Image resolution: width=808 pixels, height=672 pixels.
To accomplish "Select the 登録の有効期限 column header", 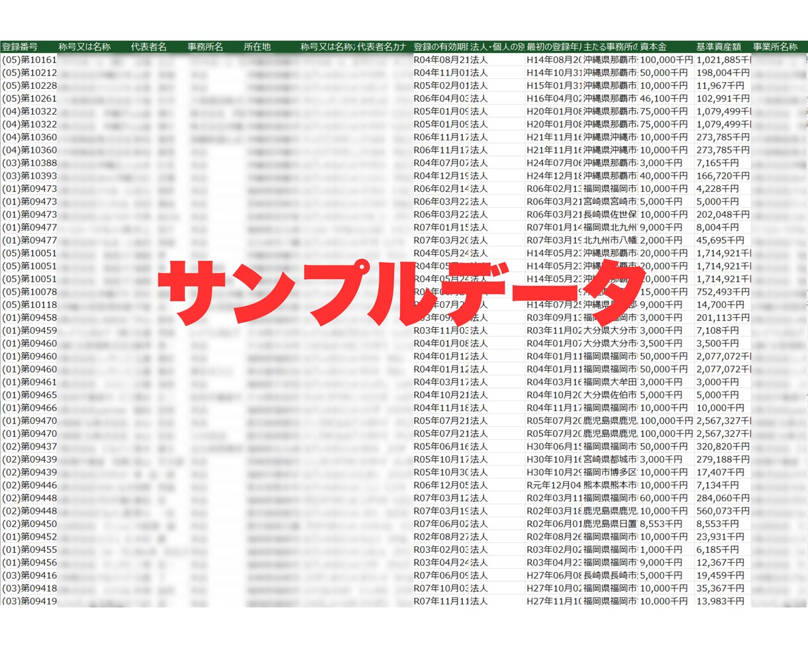I will (x=440, y=47).
